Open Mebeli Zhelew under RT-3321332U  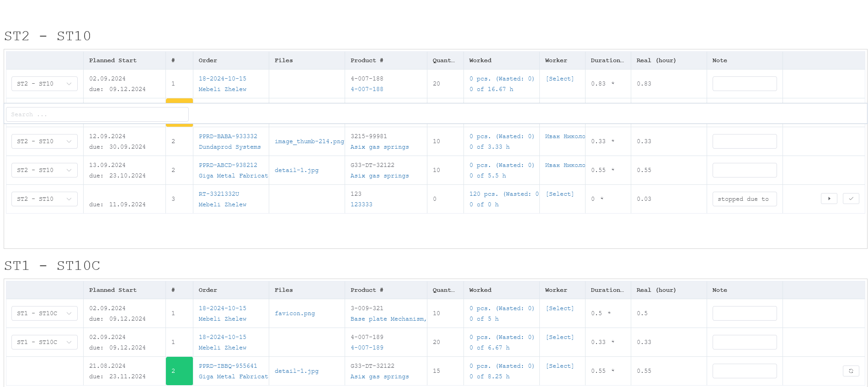(222, 204)
